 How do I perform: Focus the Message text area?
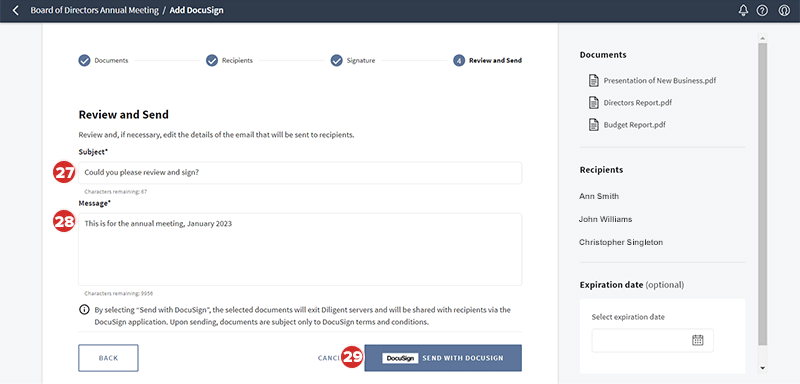tap(300, 249)
